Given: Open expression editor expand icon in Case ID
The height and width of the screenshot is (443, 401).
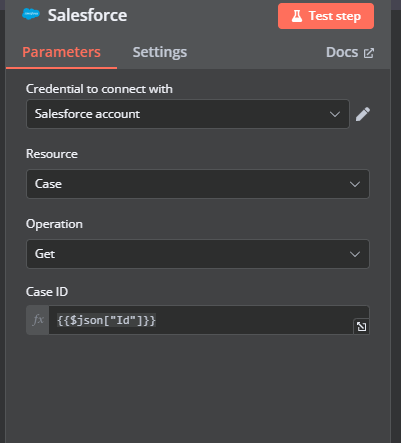Looking at the screenshot, I should (x=361, y=326).
